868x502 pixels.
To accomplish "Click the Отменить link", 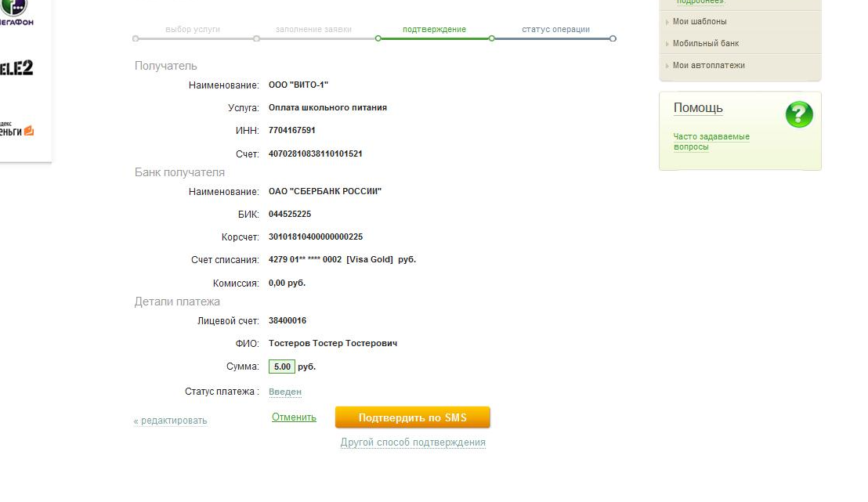I will [294, 417].
